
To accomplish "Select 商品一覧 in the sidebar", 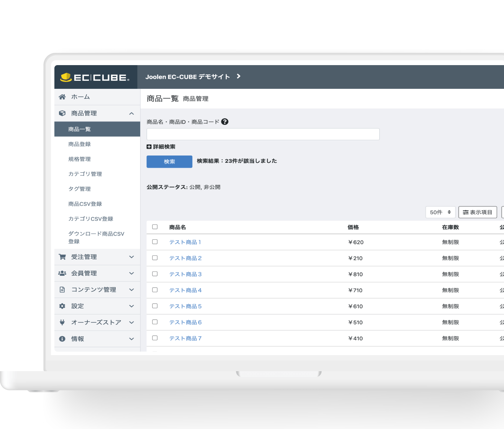I will 97,129.
